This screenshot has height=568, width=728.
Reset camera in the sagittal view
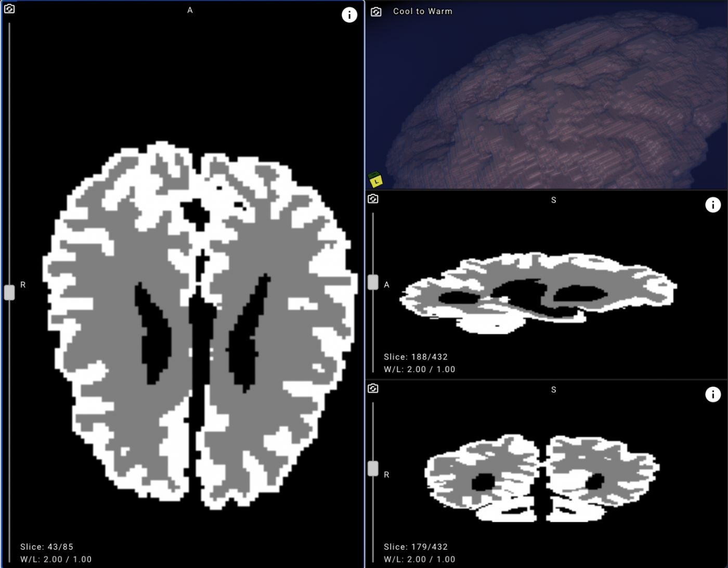pyautogui.click(x=373, y=199)
